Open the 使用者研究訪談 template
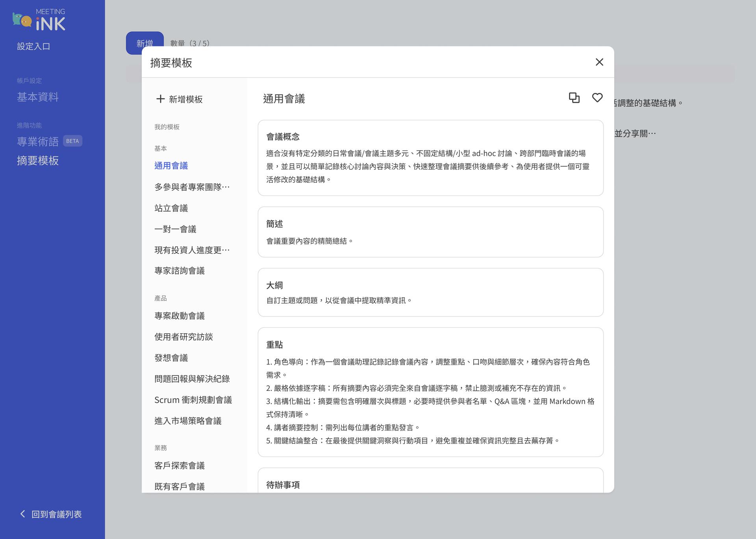The height and width of the screenshot is (539, 756). 183,336
